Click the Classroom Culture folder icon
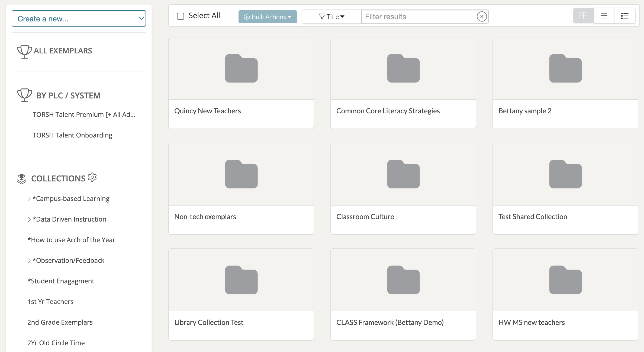Screen dimensions: 644x352 403,174
